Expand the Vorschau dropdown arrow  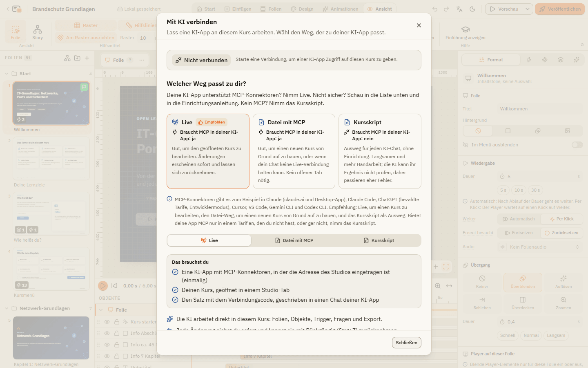click(528, 9)
